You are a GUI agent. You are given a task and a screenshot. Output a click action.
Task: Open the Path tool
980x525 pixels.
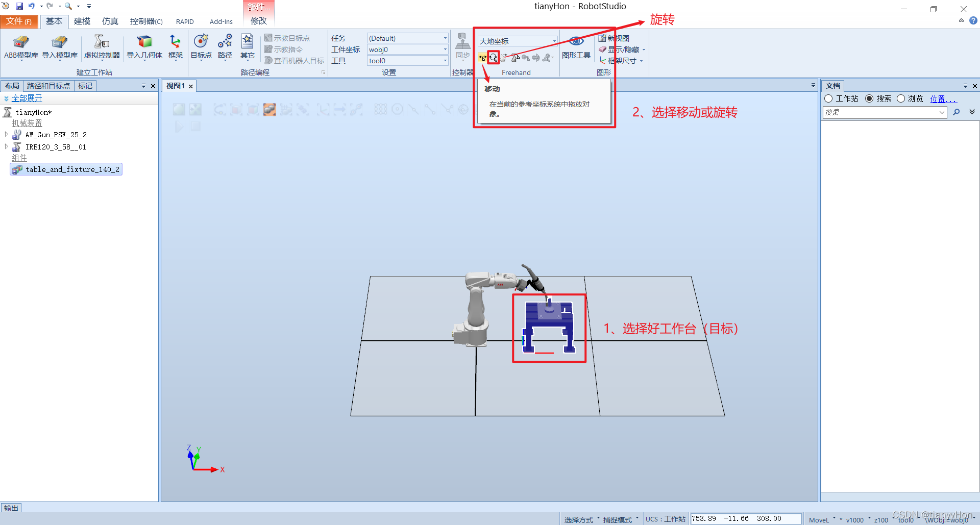tap(225, 47)
